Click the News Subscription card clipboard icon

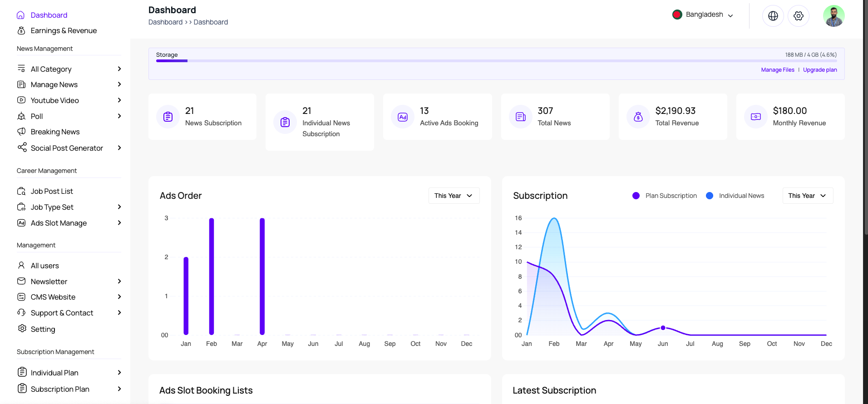click(168, 117)
